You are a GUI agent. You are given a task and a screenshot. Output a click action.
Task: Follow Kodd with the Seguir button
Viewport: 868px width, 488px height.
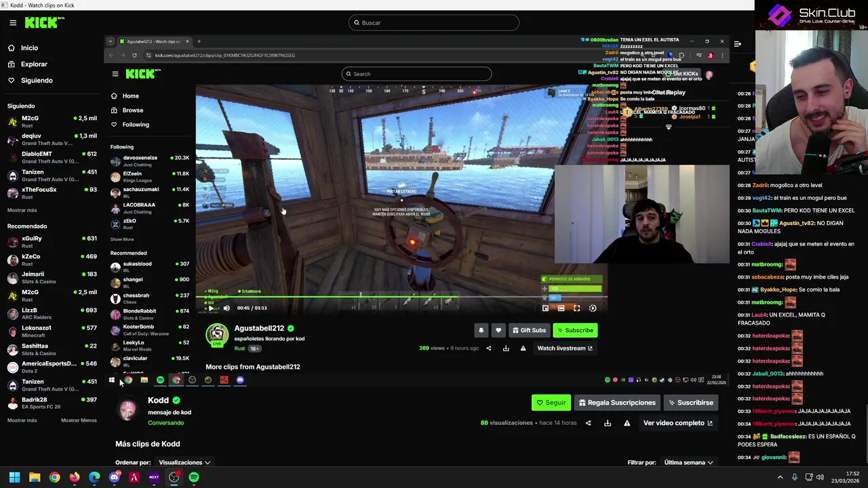[551, 403]
